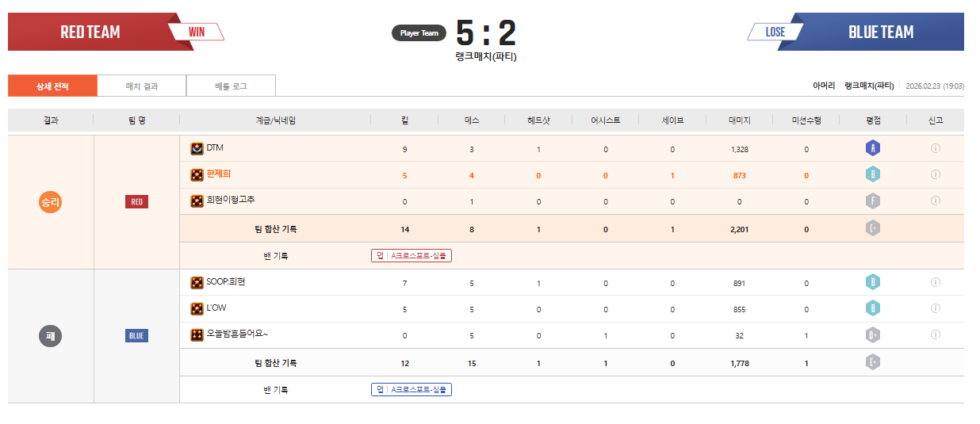Click the orange 승리 result circle

coord(51,202)
